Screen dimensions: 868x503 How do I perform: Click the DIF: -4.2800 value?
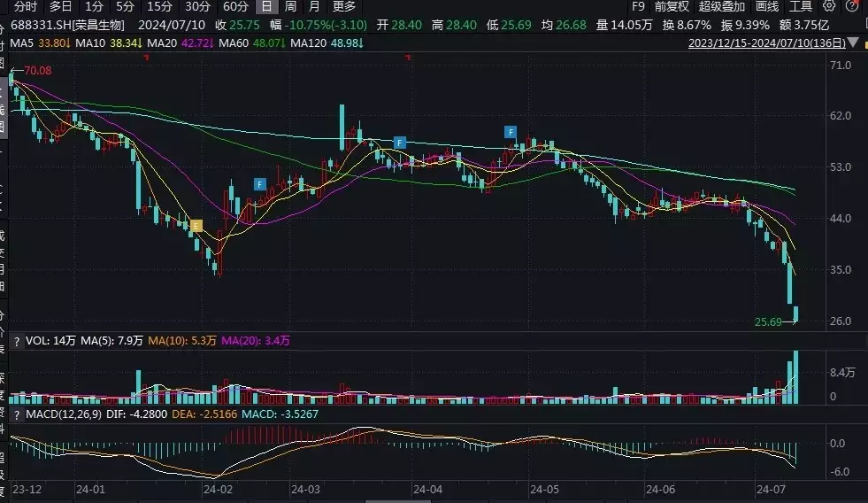coord(137,414)
